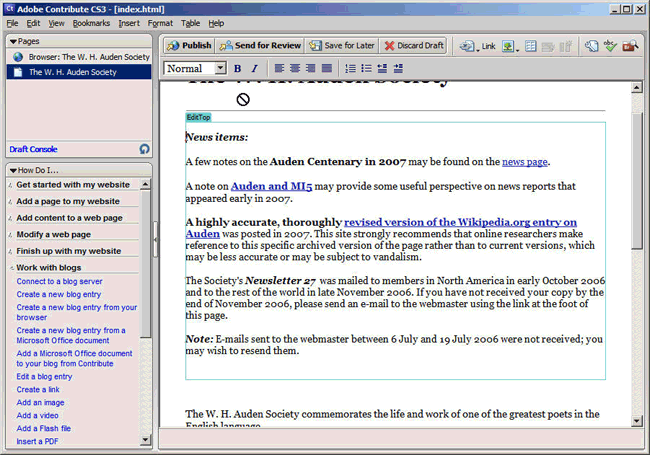Open page properties icon
Image resolution: width=650 pixels, height=455 pixels.
(592, 46)
